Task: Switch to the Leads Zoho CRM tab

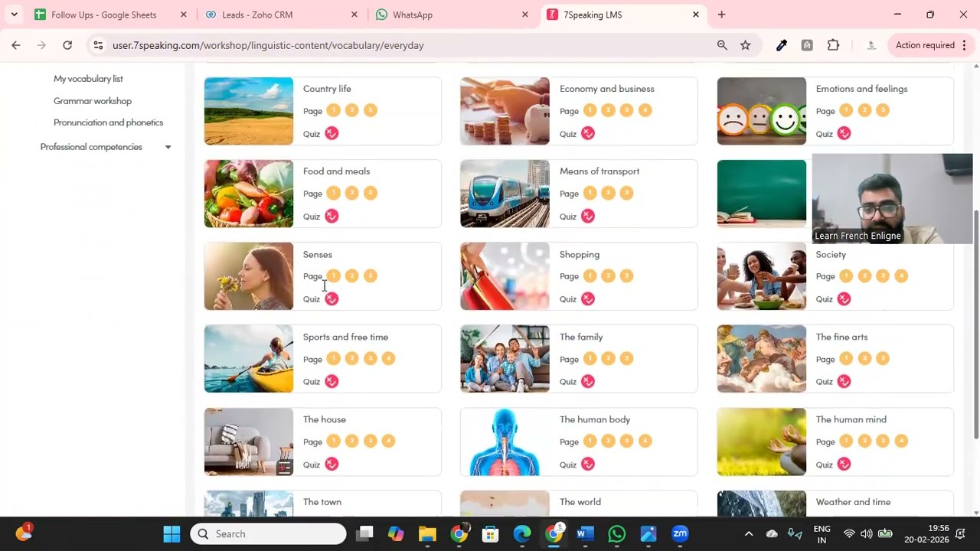Action: [257, 15]
